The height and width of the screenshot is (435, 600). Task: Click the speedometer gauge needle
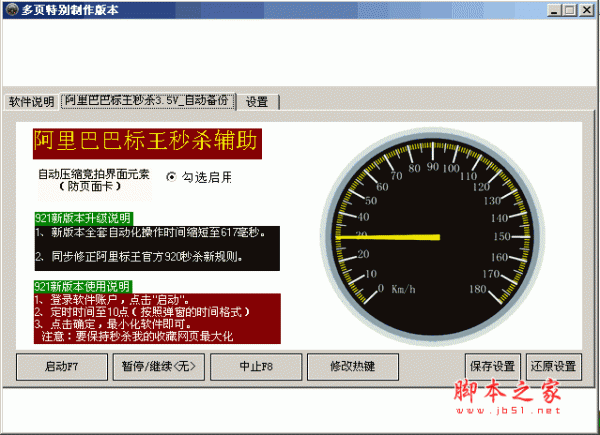point(388,238)
